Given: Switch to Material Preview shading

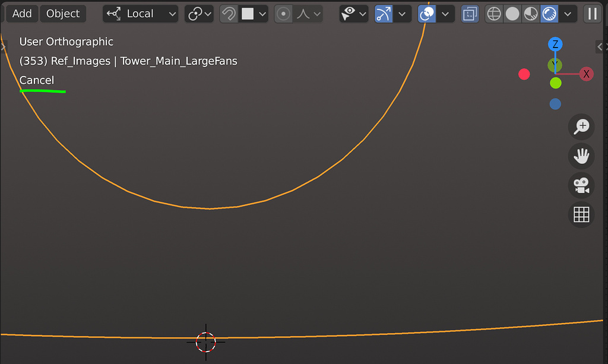Looking at the screenshot, I should pyautogui.click(x=531, y=14).
